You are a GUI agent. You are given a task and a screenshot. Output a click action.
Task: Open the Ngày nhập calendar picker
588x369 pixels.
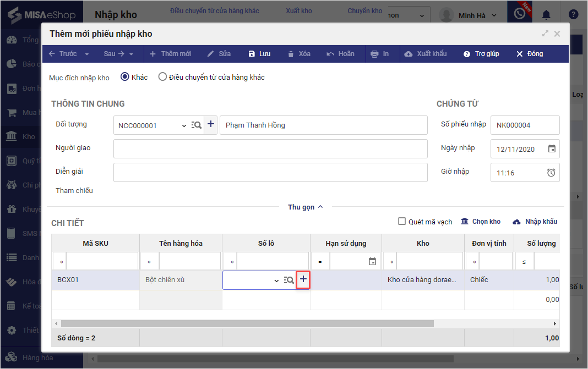(552, 148)
